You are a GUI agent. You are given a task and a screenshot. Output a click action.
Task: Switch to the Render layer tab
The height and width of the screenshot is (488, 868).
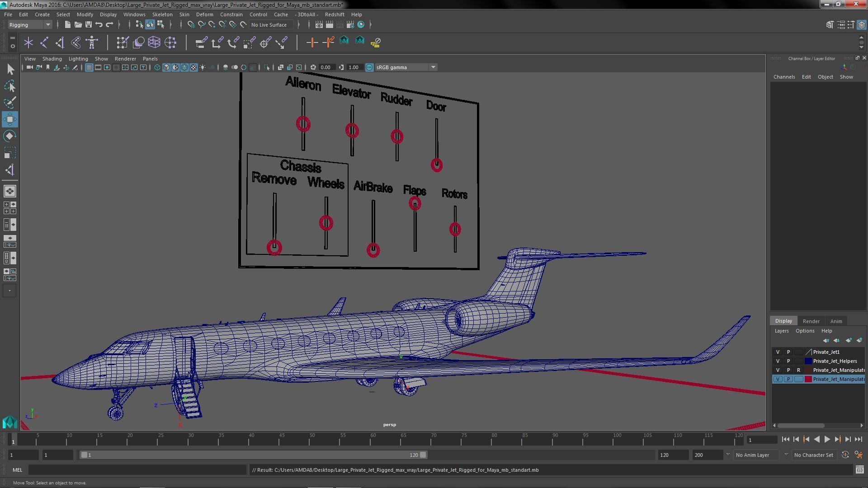(811, 321)
